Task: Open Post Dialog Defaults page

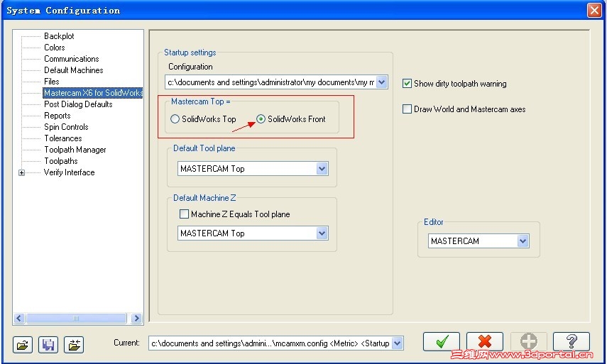Action: point(78,104)
